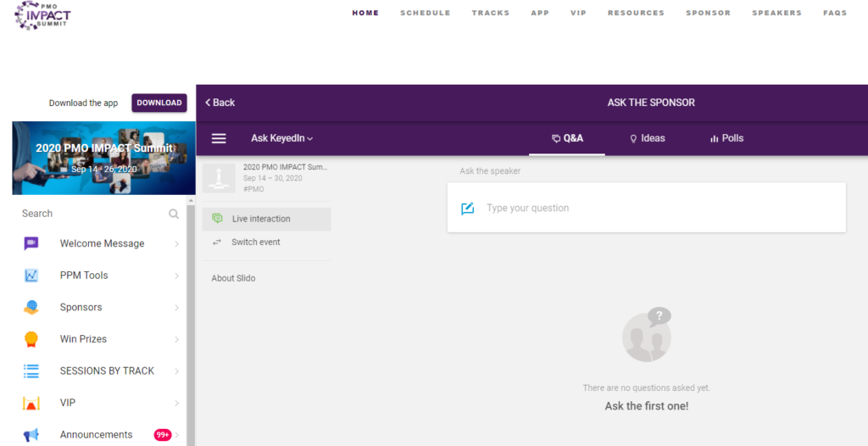The image size is (868, 446).
Task: Open TRACKS in top navigation
Action: (491, 14)
